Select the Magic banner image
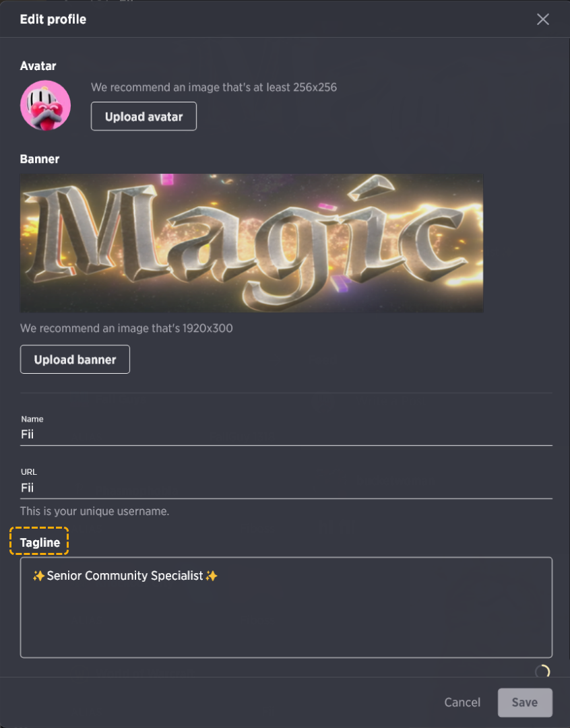 pos(252,243)
